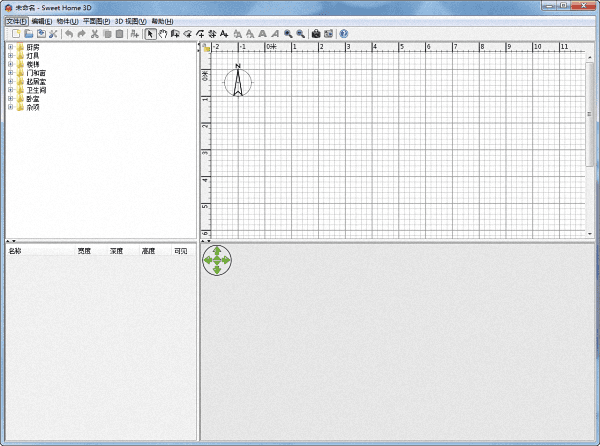Click the 可见 (Visible) column header
This screenshot has width=600, height=446.
tap(180, 251)
